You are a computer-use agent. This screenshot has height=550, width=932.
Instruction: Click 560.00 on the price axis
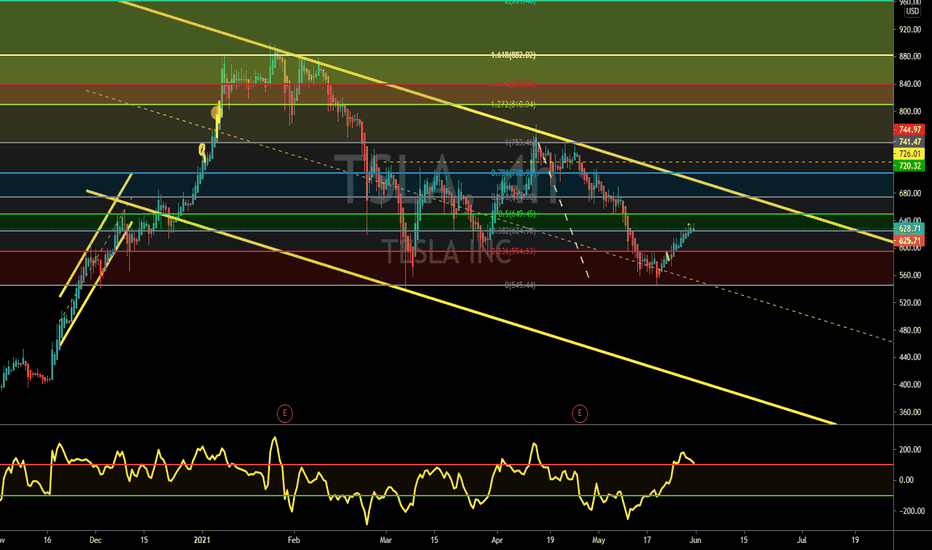[x=910, y=275]
